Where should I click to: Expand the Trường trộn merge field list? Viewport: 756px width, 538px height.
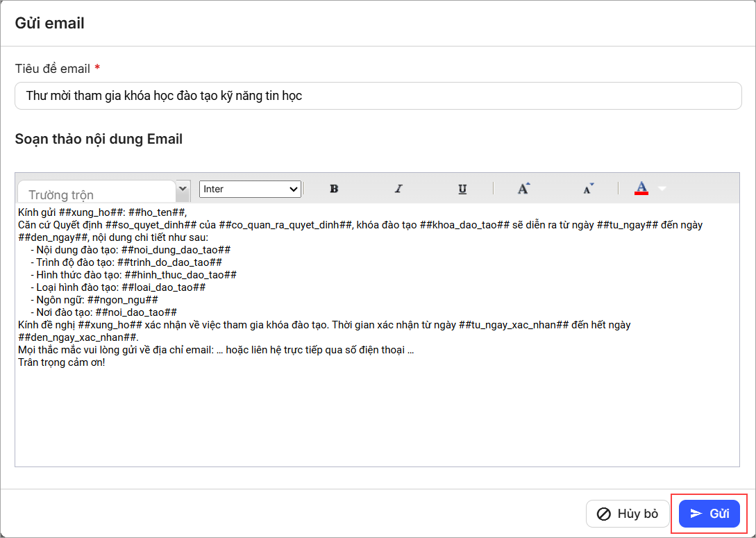coord(183,188)
